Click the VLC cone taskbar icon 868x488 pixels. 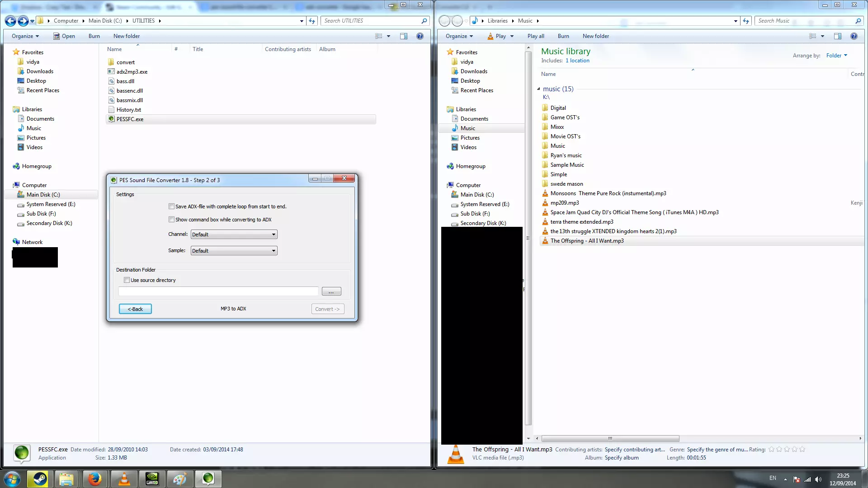click(124, 479)
